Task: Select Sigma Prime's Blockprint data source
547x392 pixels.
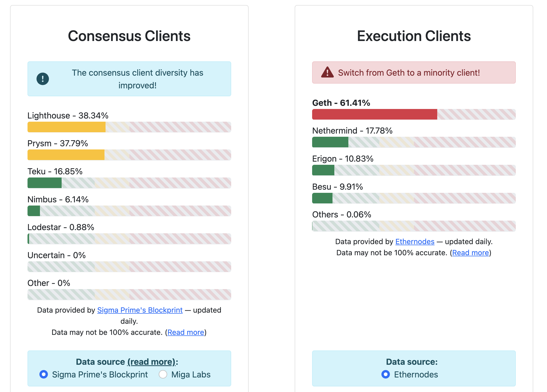Action: 44,374
